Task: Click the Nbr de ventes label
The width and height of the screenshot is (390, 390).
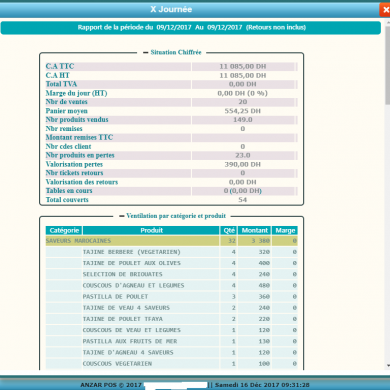Action: 67,102
